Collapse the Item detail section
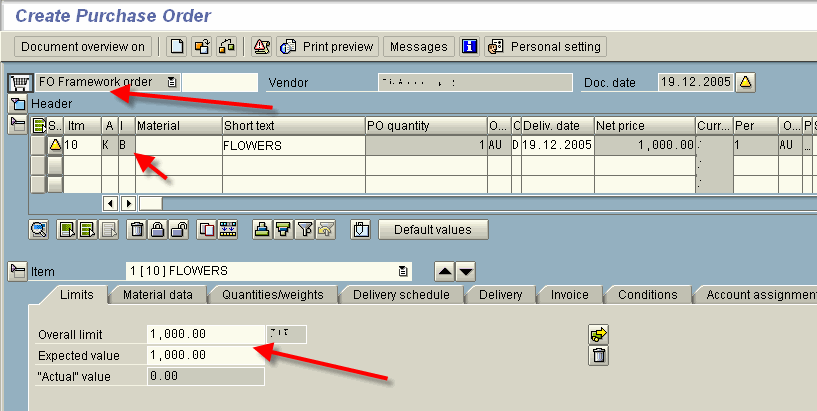 (x=18, y=271)
